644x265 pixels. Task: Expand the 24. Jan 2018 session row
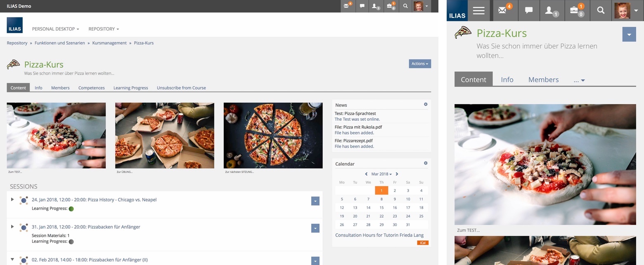pyautogui.click(x=12, y=199)
